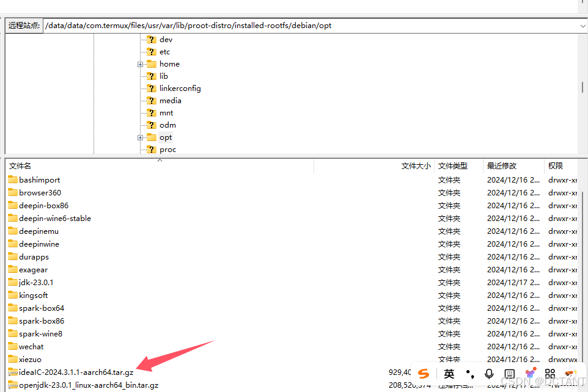Click the unknown-folder icon beside dev
This screenshot has width=588, height=392.
tap(152, 39)
